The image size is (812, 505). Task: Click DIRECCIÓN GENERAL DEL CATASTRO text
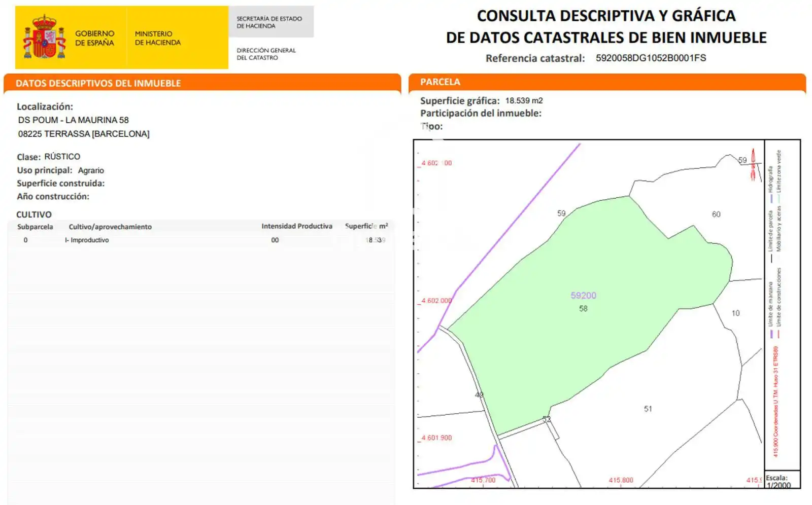pos(266,54)
